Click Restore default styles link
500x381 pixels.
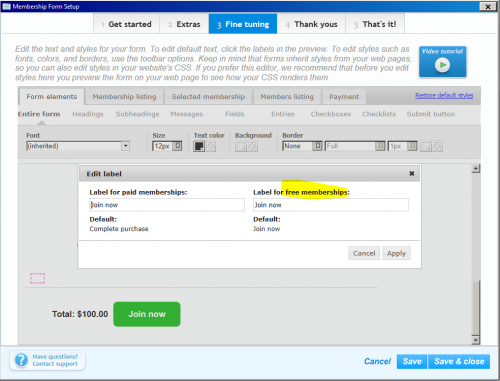pos(444,96)
